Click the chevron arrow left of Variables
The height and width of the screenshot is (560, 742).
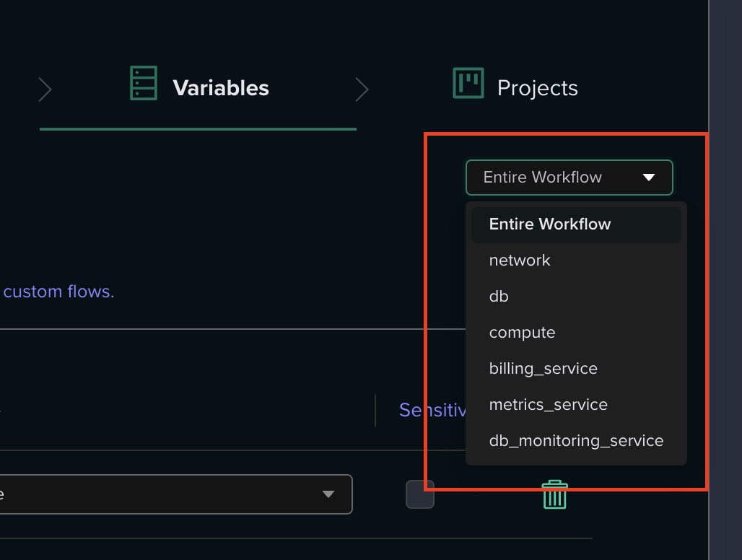pos(44,89)
